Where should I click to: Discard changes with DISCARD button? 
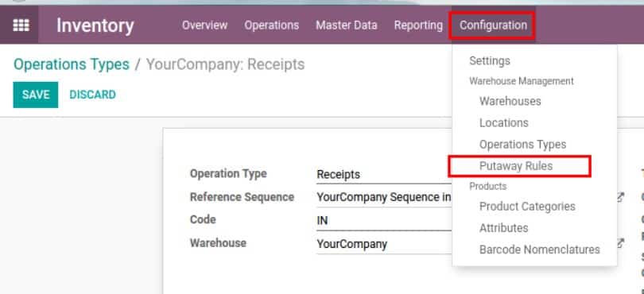pyautogui.click(x=92, y=95)
